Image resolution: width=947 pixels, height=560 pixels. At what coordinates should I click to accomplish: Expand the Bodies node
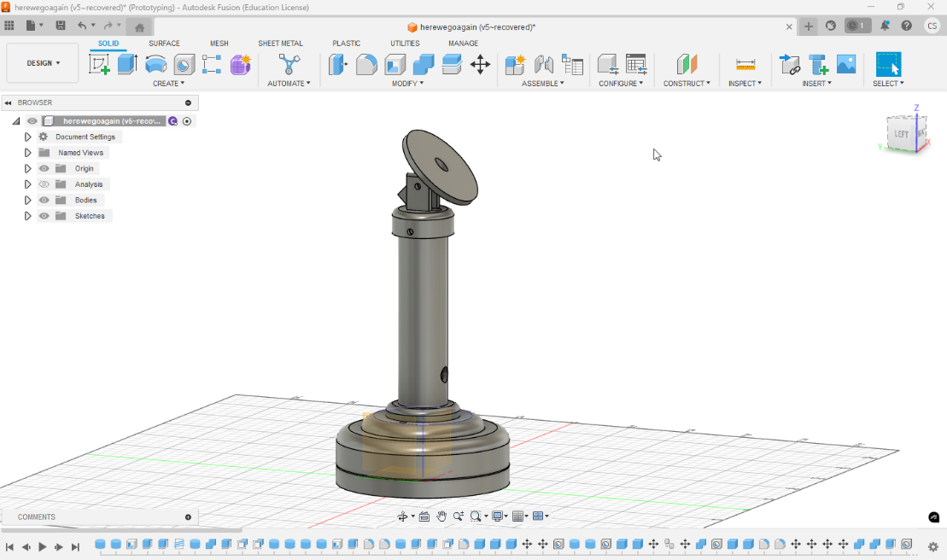click(x=27, y=200)
